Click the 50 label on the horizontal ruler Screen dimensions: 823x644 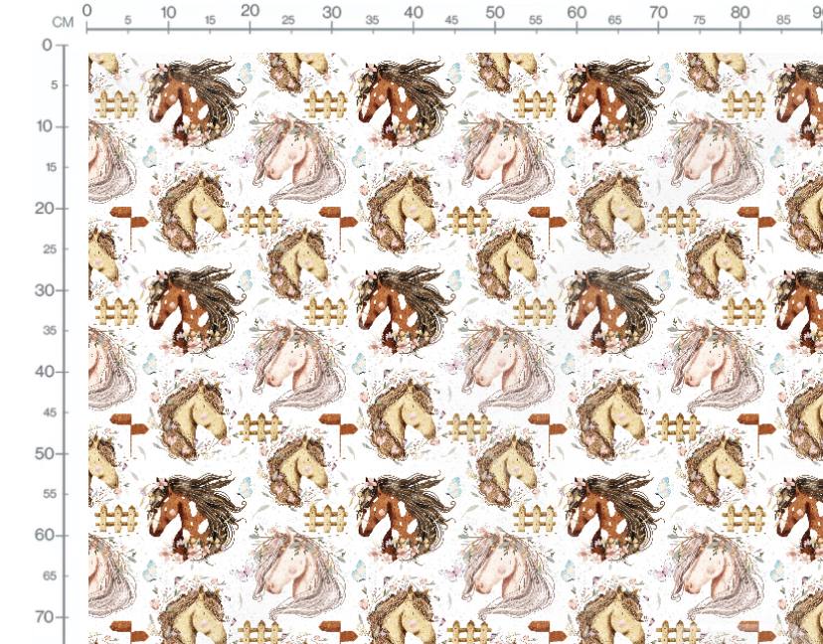[495, 13]
